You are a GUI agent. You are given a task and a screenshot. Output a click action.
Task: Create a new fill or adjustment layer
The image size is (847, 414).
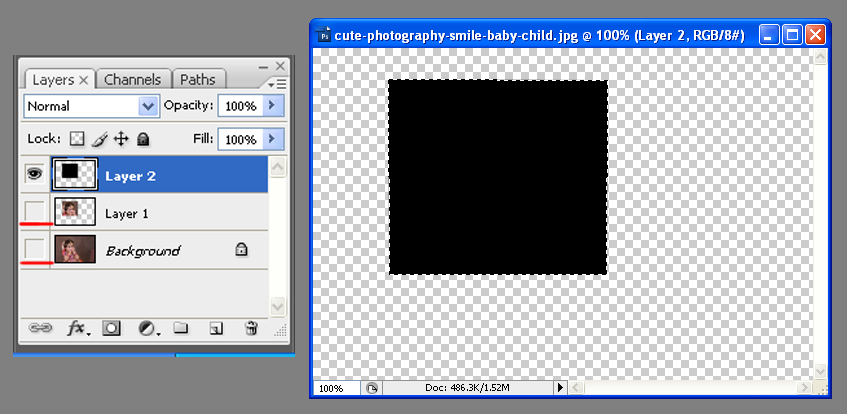coord(147,327)
